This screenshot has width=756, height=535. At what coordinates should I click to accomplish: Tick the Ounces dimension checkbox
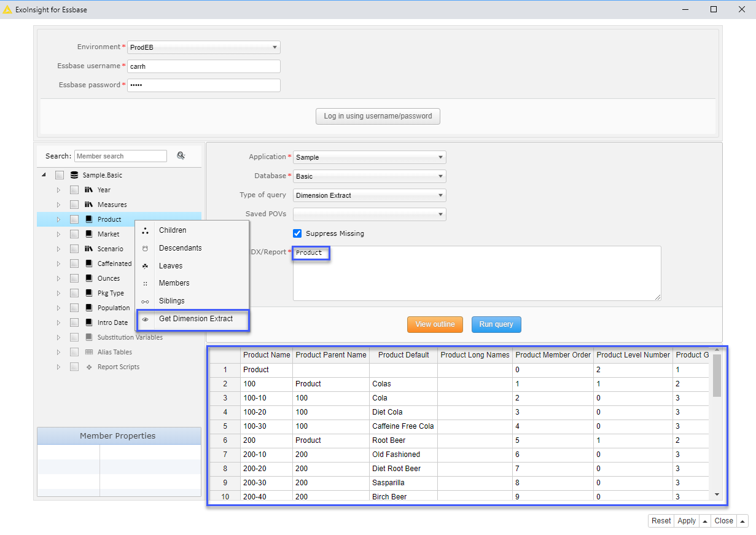pyautogui.click(x=74, y=278)
